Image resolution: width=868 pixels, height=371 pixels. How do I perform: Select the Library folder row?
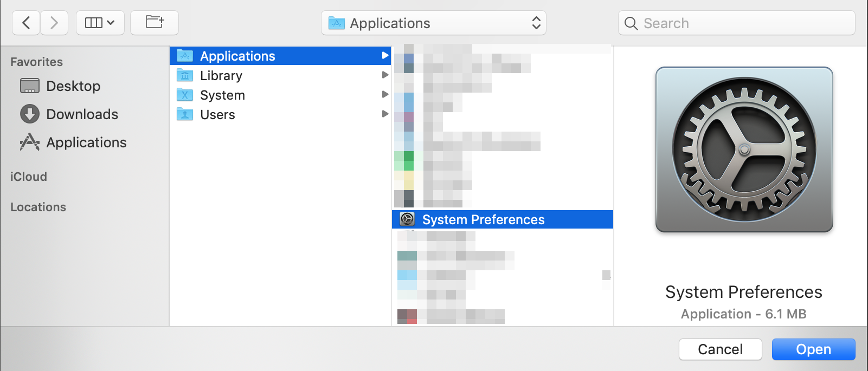coord(280,75)
